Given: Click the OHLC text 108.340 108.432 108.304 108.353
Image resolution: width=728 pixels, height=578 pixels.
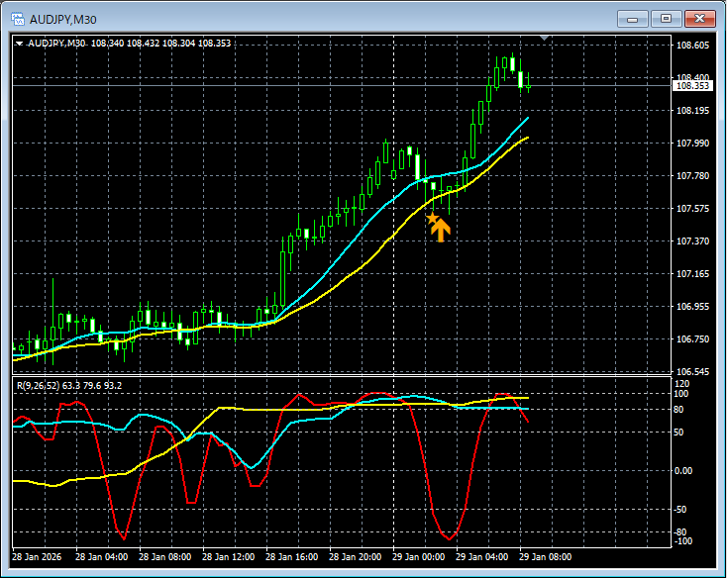Looking at the screenshot, I should coord(160,44).
